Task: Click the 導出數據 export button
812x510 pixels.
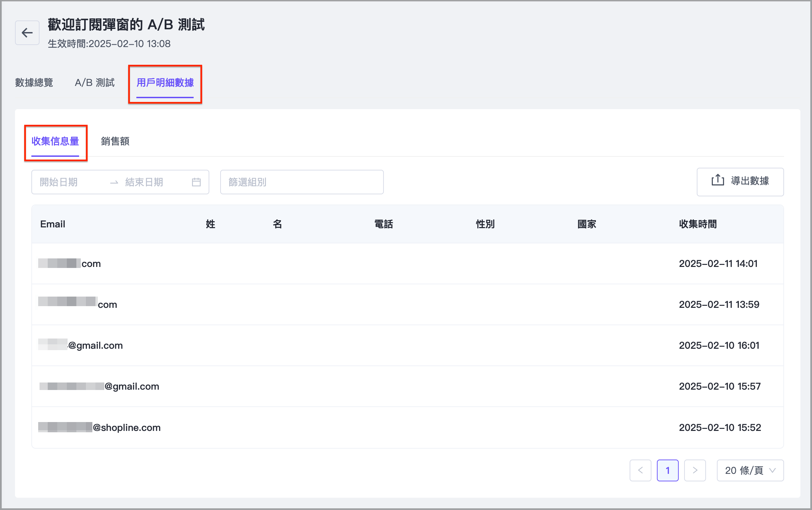Action: point(740,182)
